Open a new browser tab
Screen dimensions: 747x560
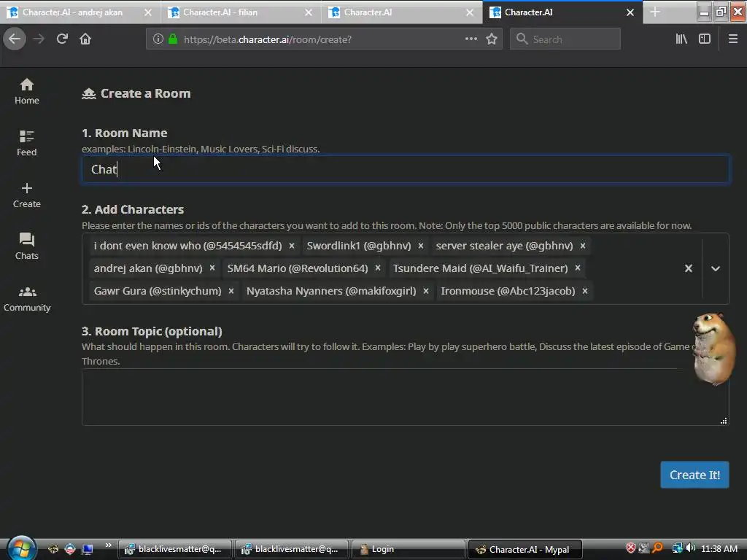(655, 12)
